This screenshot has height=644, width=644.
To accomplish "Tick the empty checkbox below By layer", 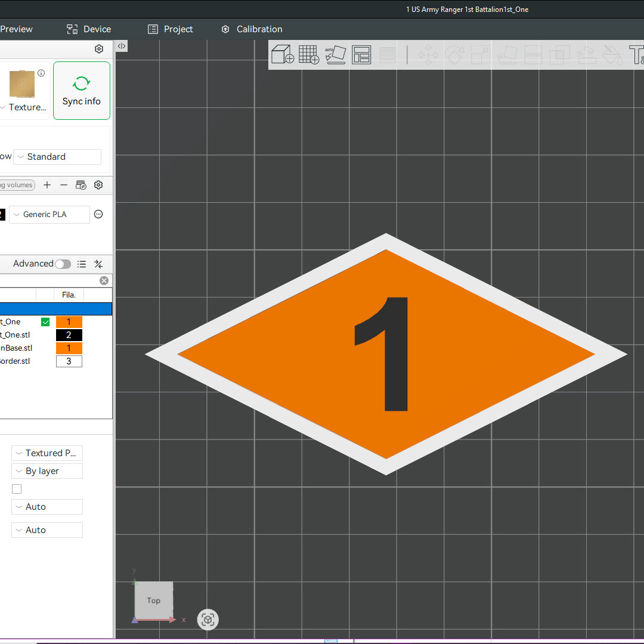I will coord(17,489).
